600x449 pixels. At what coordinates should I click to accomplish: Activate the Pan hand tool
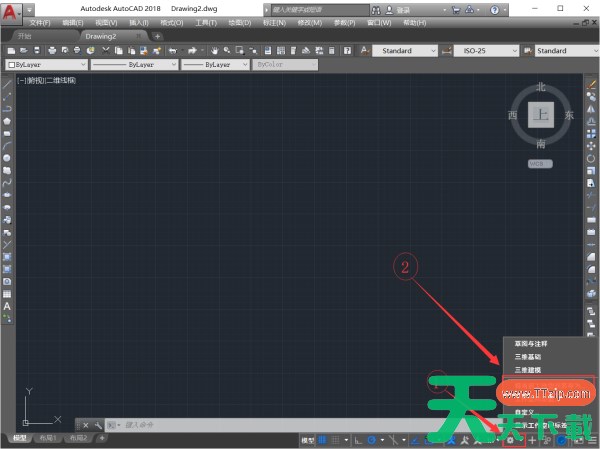(214, 51)
